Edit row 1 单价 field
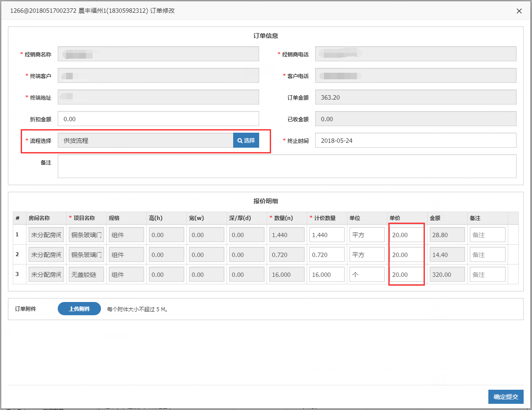Image resolution: width=532 pixels, height=410 pixels. 406,235
